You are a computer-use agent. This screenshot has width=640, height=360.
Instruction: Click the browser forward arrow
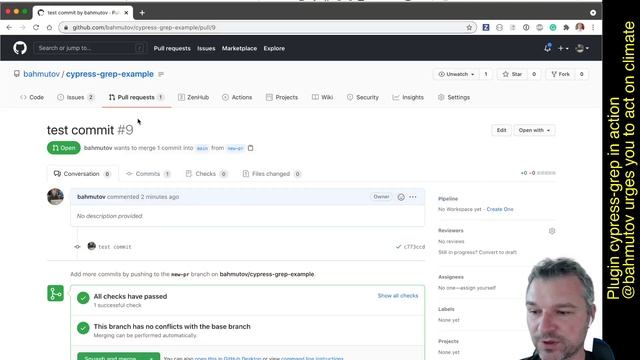tap(22, 27)
